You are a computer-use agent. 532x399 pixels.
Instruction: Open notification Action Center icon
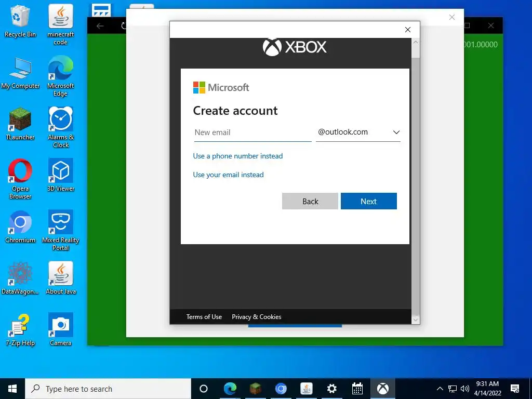(x=515, y=389)
